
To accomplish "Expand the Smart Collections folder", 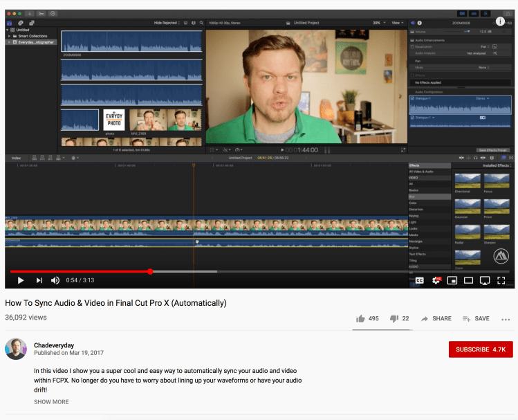I will point(9,36).
